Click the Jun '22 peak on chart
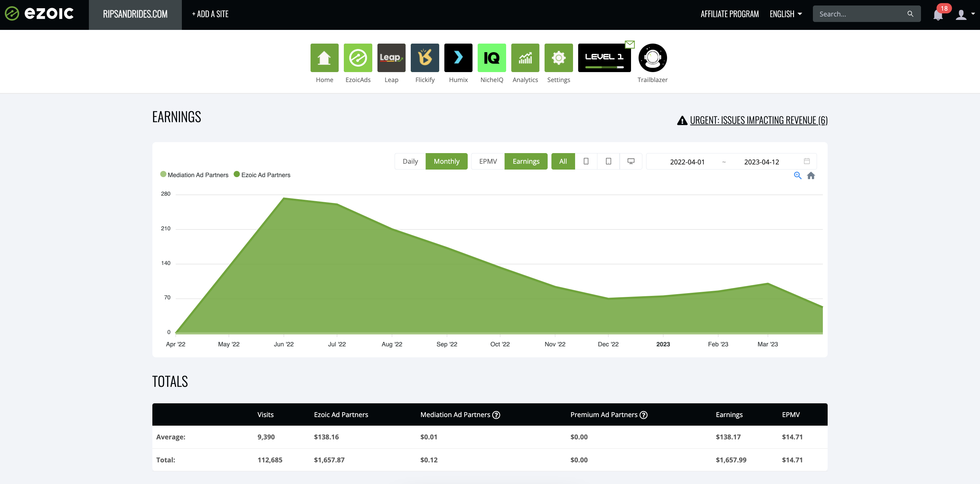 [x=284, y=198]
